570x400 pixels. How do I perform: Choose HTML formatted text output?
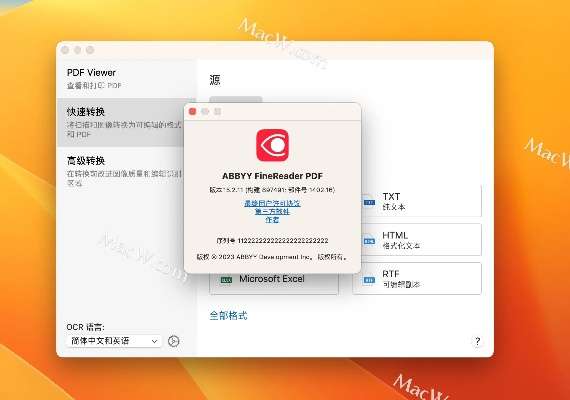tap(421, 240)
